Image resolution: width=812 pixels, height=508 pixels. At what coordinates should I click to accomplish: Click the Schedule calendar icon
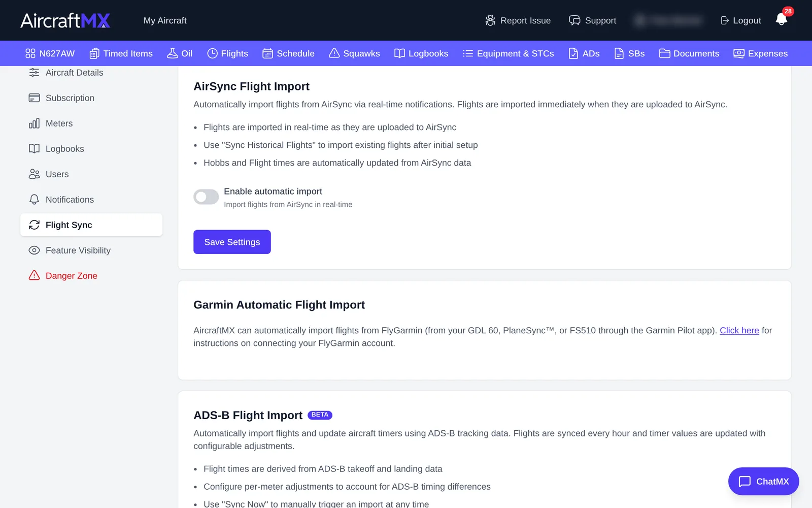pos(267,53)
